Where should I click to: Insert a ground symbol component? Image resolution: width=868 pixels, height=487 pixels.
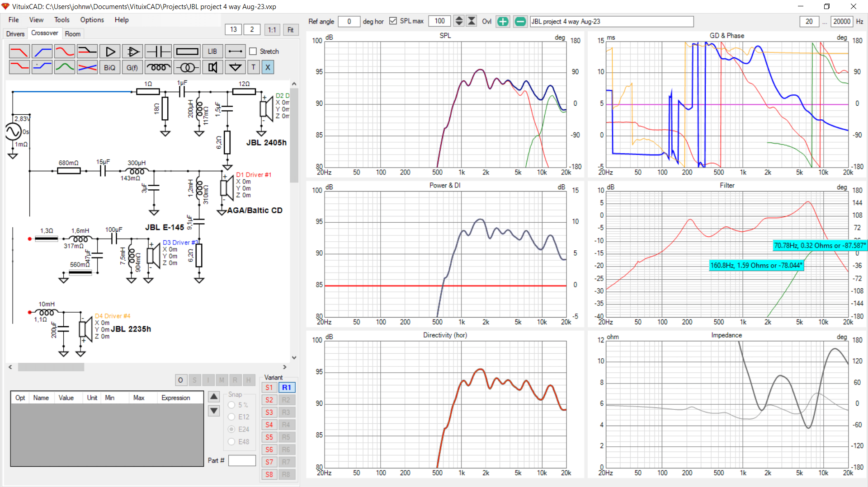tap(235, 67)
